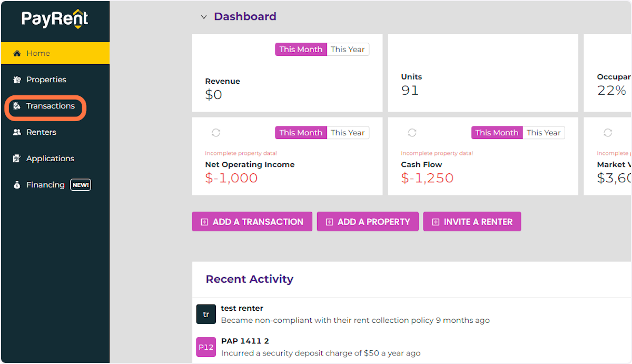Click the NEW! badge next to Financing
Screen dimensions: 632x364
point(80,185)
